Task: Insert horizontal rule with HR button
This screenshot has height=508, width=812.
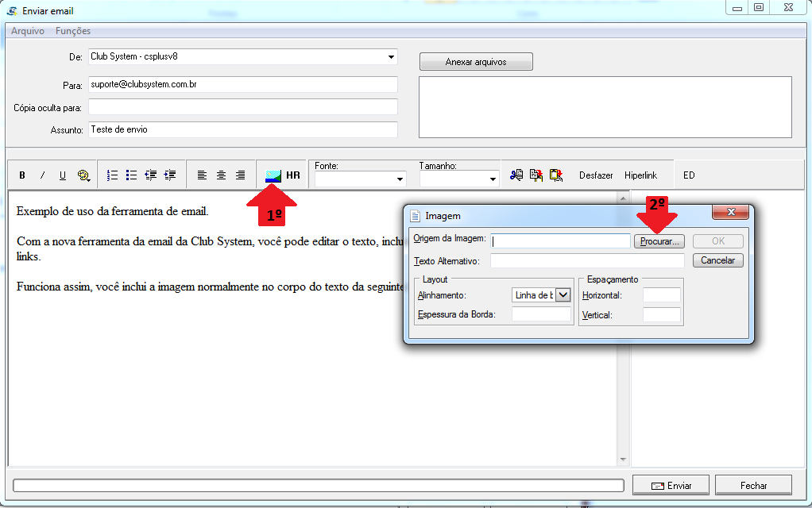Action: pos(293,175)
